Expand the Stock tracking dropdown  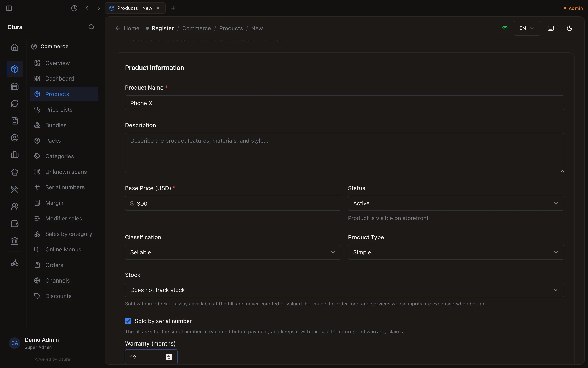click(344, 290)
